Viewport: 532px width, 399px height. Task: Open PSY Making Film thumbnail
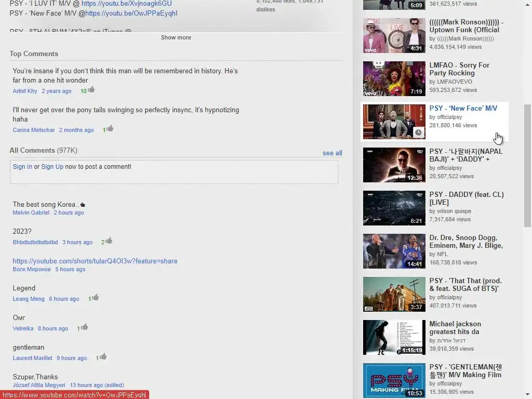click(x=394, y=380)
